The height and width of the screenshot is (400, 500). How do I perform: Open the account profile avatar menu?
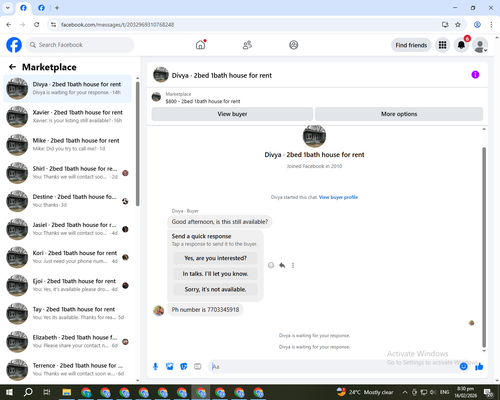[480, 45]
